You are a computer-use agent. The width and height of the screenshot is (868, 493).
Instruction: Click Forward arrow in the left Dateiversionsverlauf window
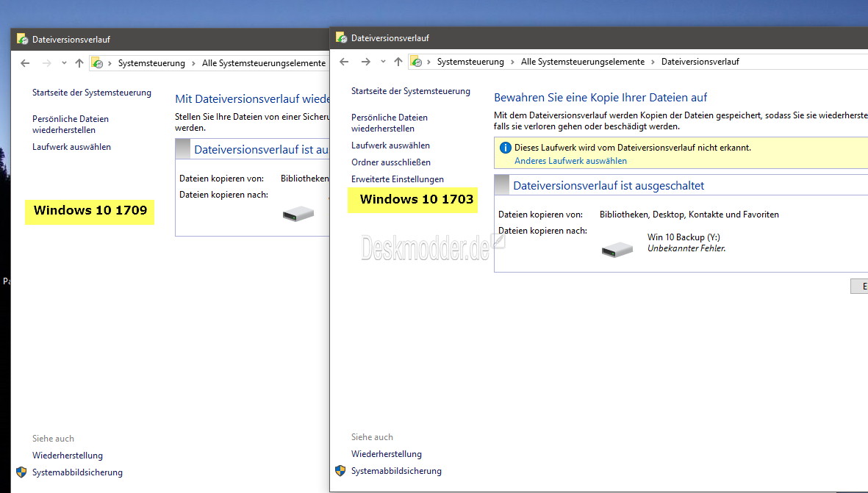[47, 63]
